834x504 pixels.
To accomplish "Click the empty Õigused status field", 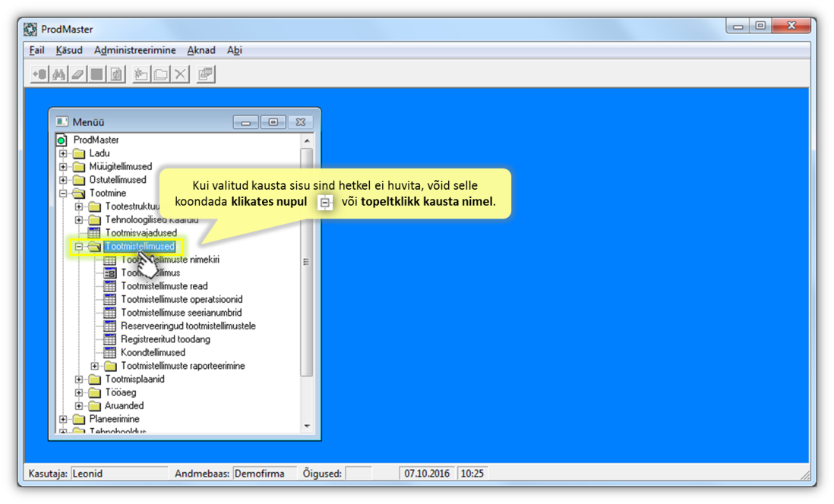I will [359, 473].
